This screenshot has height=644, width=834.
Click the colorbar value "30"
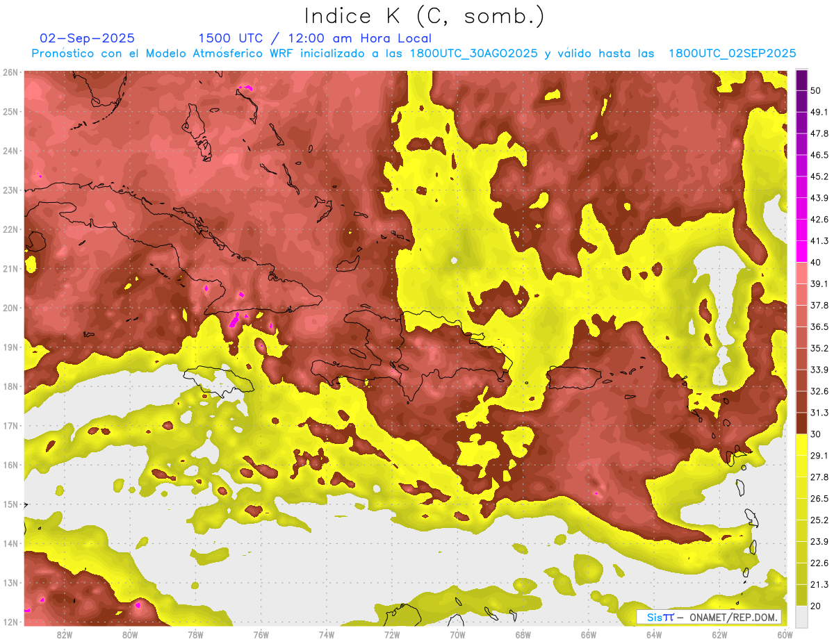click(816, 434)
